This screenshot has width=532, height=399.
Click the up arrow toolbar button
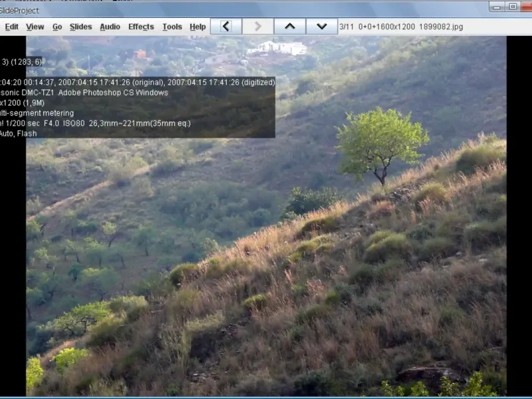pyautogui.click(x=290, y=26)
